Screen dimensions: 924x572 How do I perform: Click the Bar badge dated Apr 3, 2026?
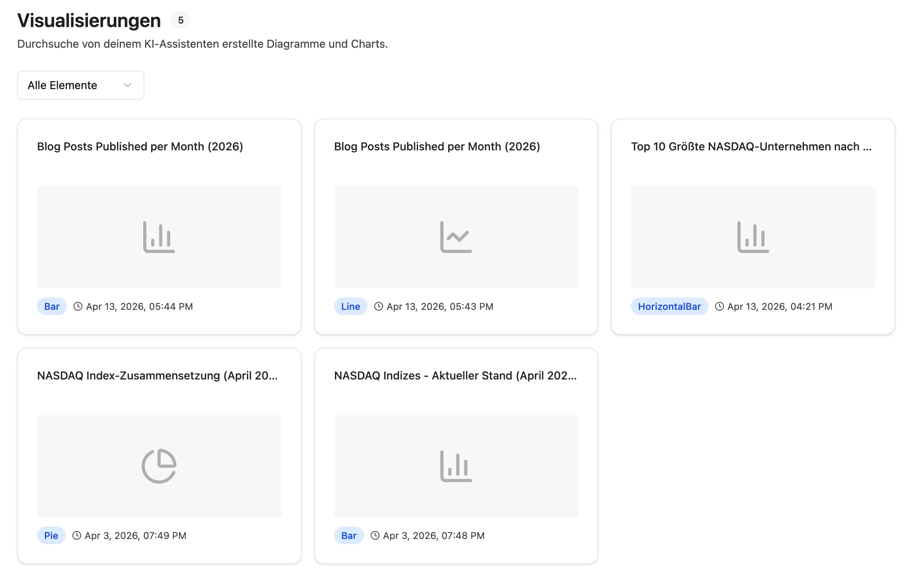coord(349,535)
